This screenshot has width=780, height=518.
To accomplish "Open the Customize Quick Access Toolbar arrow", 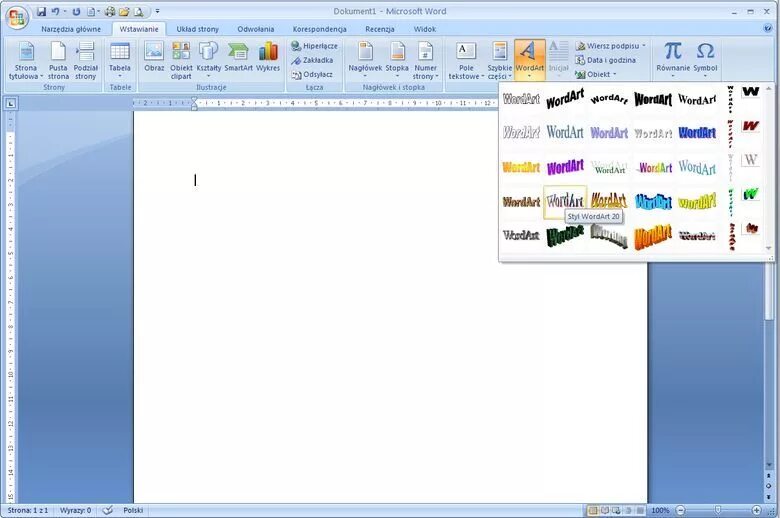I will point(158,11).
